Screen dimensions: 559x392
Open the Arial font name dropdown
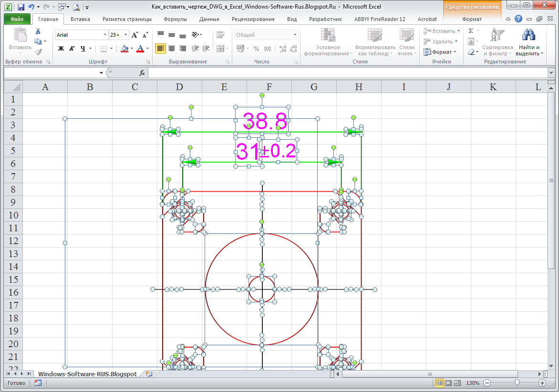tap(105, 34)
